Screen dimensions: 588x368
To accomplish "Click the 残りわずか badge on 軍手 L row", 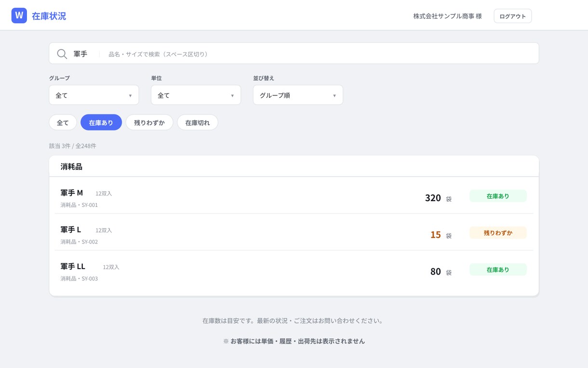I will 498,233.
